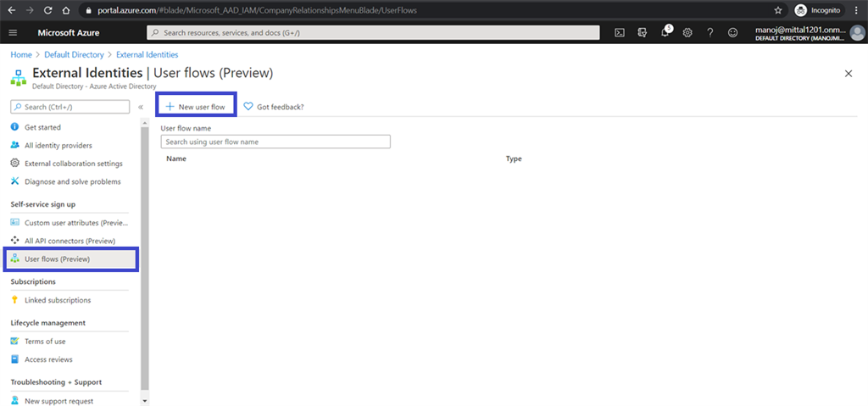Click Got feedback? link
The image size is (868, 406).
tap(274, 107)
